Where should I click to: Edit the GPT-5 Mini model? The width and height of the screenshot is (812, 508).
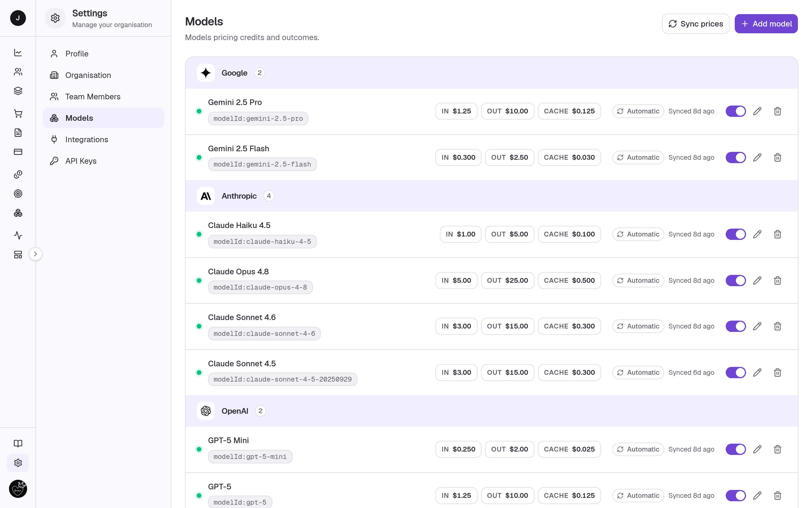757,449
